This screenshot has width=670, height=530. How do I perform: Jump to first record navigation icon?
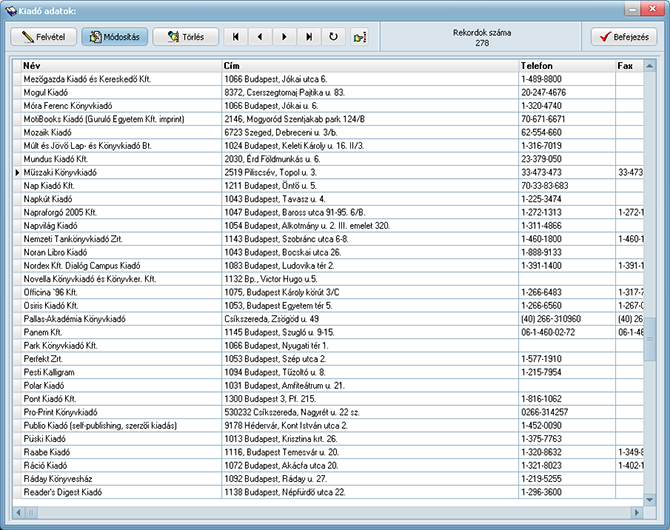[x=235, y=37]
